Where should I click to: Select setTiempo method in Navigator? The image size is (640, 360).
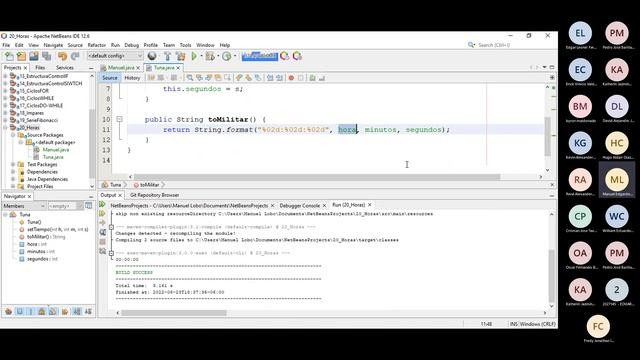[x=57, y=229]
